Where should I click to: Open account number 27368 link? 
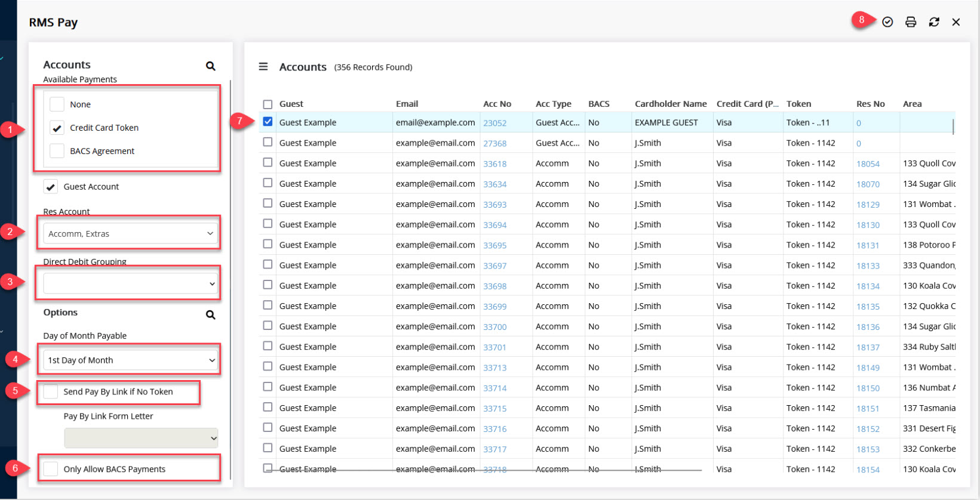(x=494, y=143)
